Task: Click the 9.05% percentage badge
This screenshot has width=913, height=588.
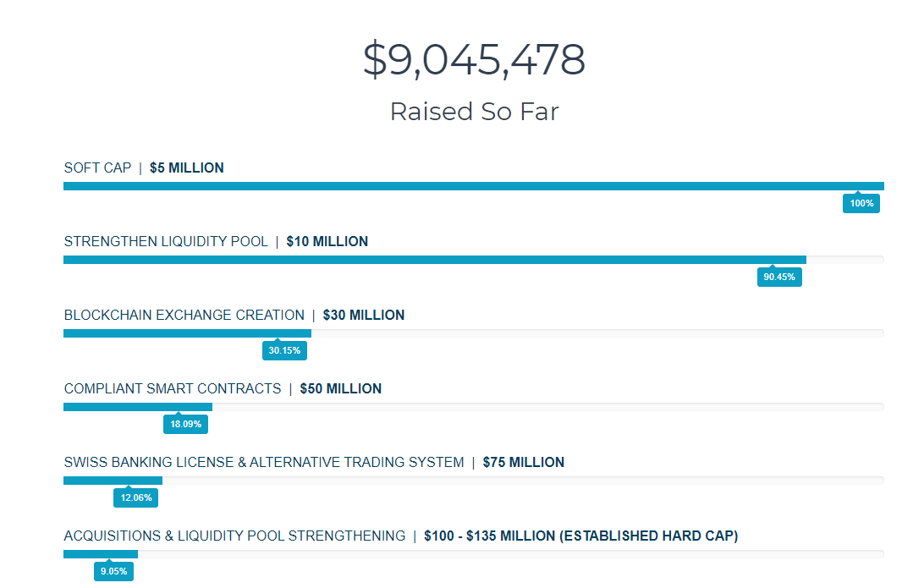Action: [113, 571]
